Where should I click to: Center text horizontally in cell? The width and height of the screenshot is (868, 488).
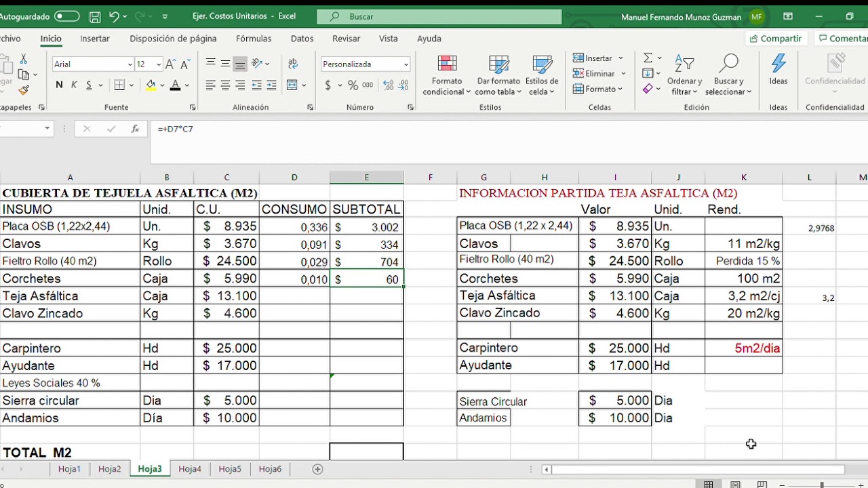coord(225,85)
